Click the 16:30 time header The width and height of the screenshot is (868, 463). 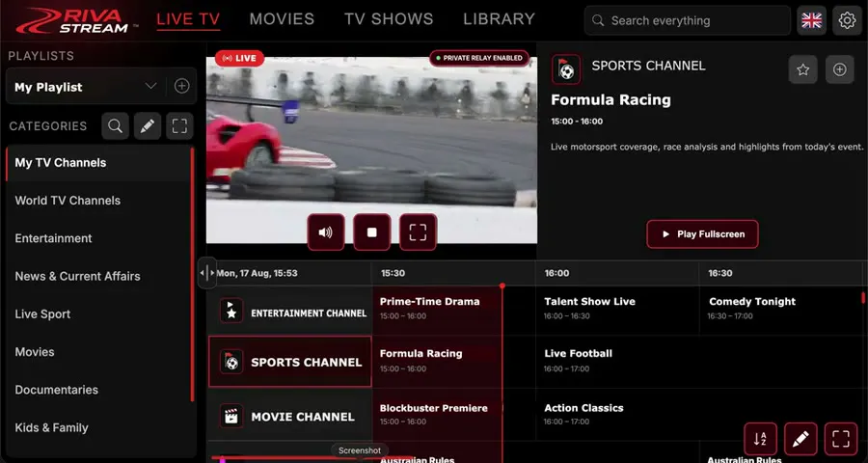[720, 273]
